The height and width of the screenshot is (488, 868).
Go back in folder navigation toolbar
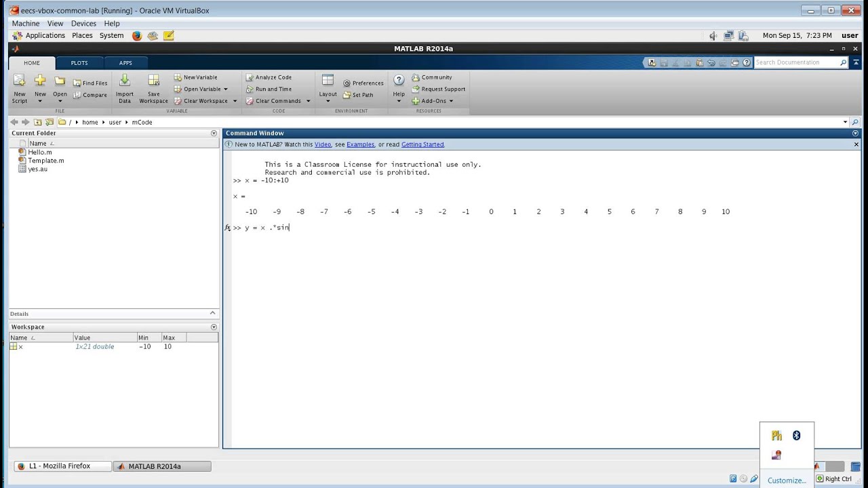pyautogui.click(x=14, y=122)
